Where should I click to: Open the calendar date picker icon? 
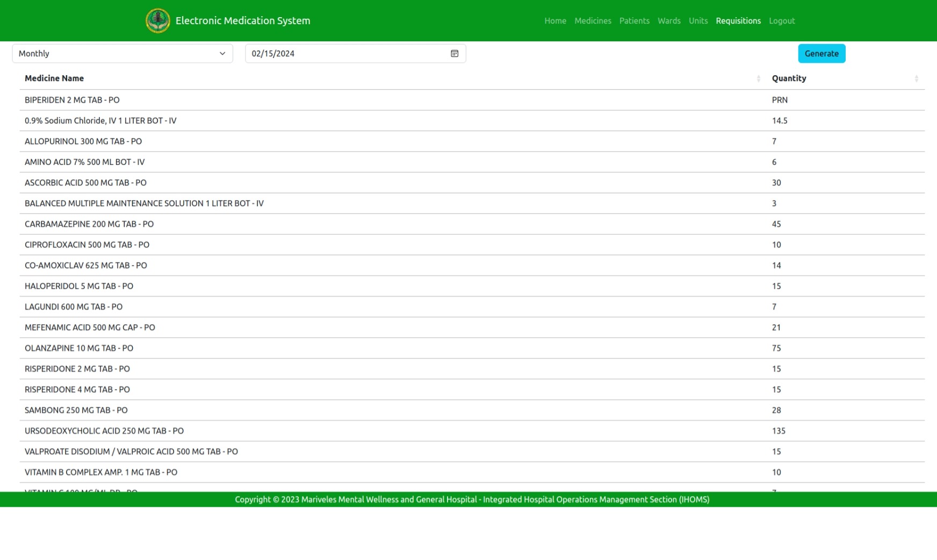[455, 54]
